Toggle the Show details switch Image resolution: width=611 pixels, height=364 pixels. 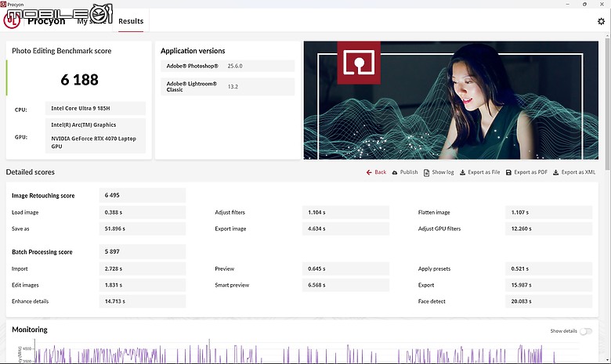point(586,331)
